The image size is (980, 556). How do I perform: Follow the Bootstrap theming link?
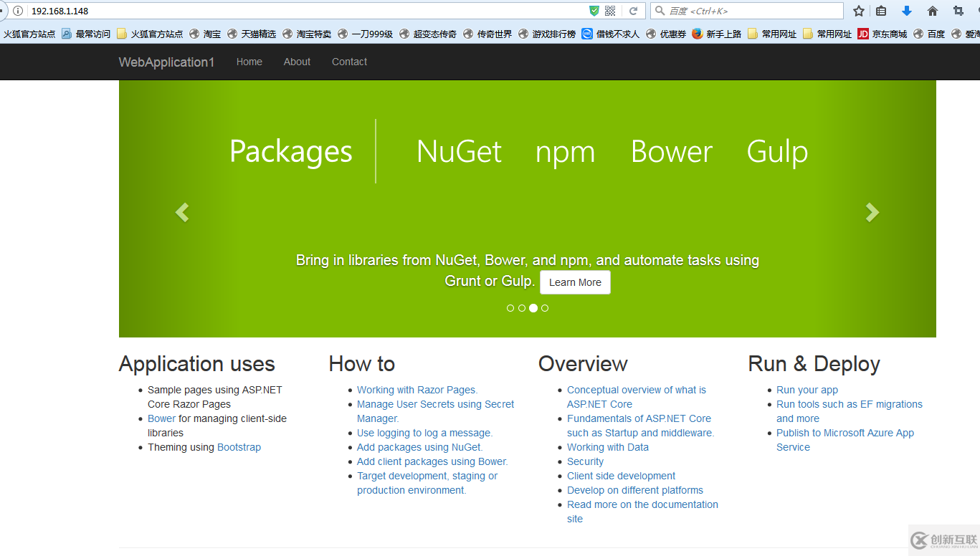(239, 446)
